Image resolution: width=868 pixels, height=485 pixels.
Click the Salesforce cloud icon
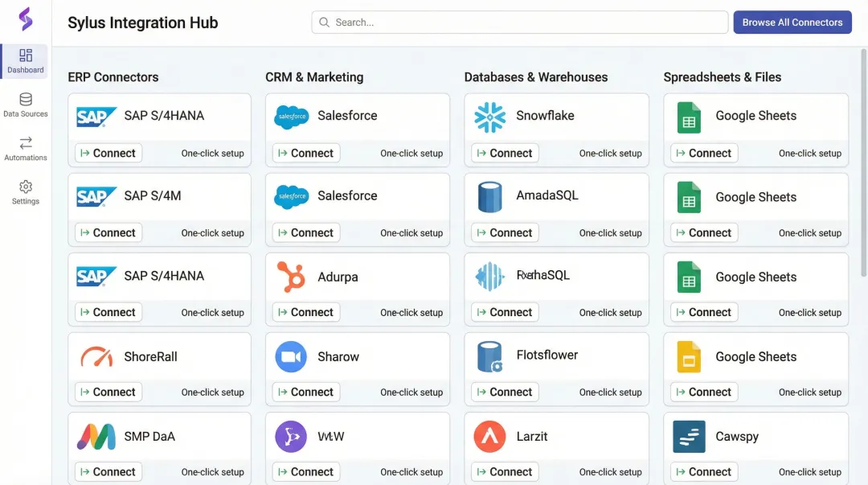coord(292,116)
